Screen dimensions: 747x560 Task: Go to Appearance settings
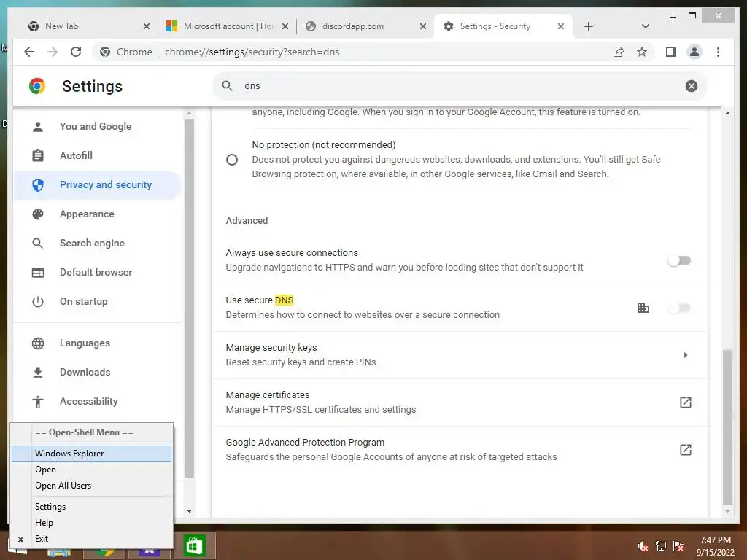(97, 214)
